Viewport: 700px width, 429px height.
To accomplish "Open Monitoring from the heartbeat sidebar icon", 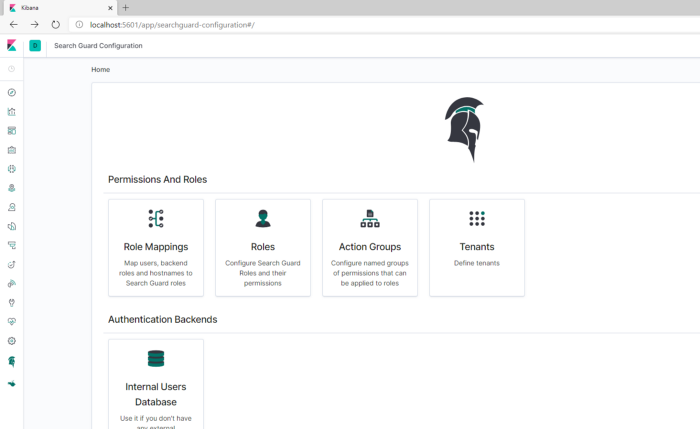I will click(x=12, y=322).
